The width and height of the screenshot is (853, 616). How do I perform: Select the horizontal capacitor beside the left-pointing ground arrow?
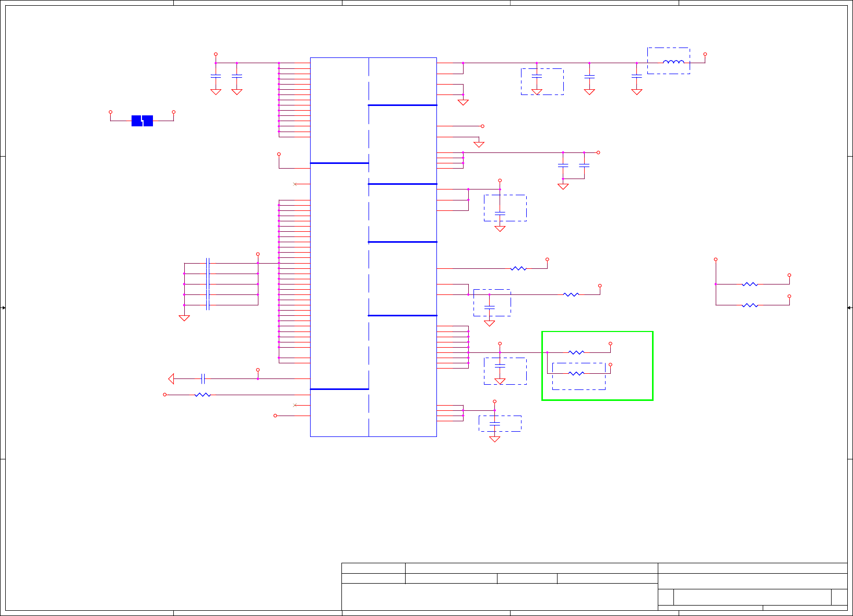(x=203, y=378)
